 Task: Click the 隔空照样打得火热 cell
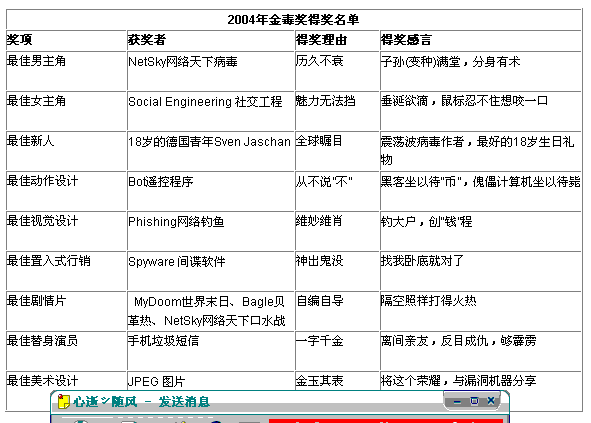tap(480, 311)
